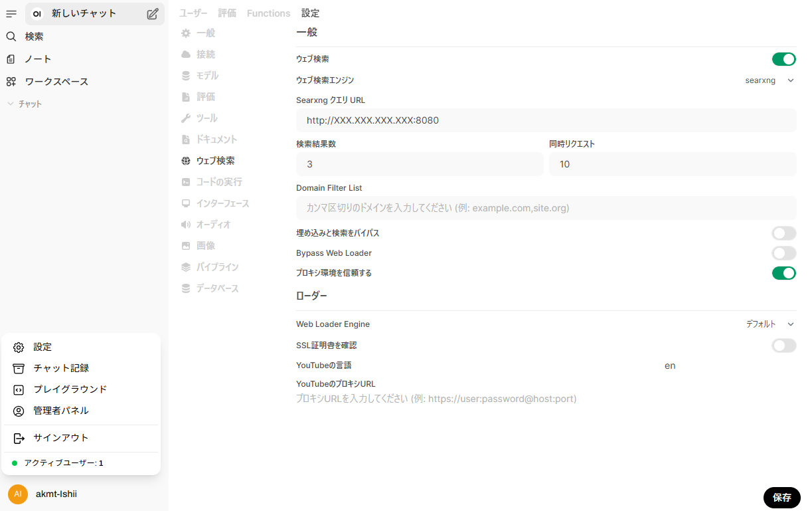
Task: Click the wrench icon next to ツール
Action: pos(186,118)
